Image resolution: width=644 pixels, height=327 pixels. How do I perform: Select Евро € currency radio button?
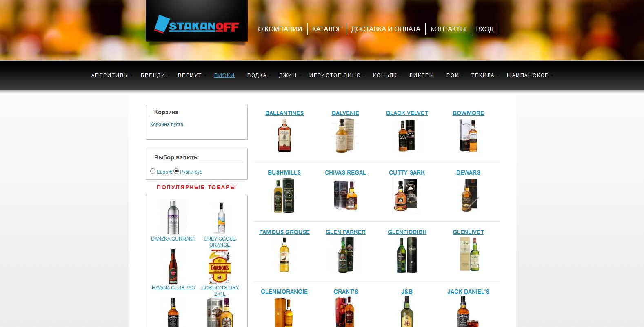153,171
